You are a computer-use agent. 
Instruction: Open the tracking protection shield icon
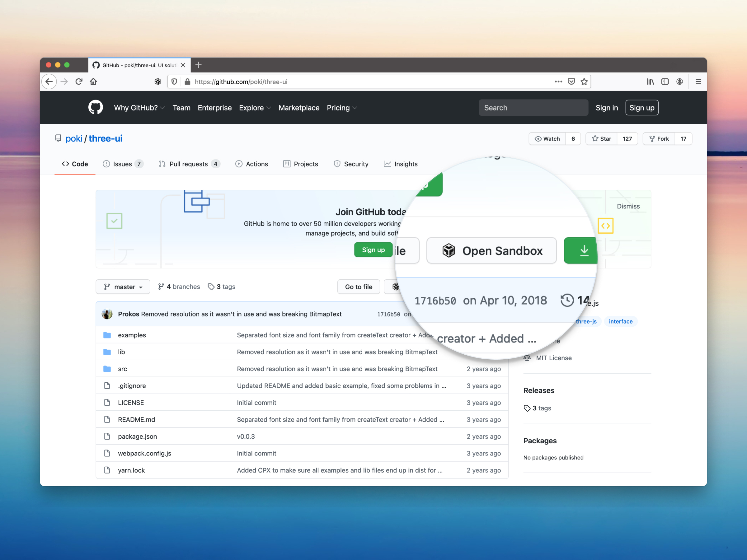tap(174, 82)
